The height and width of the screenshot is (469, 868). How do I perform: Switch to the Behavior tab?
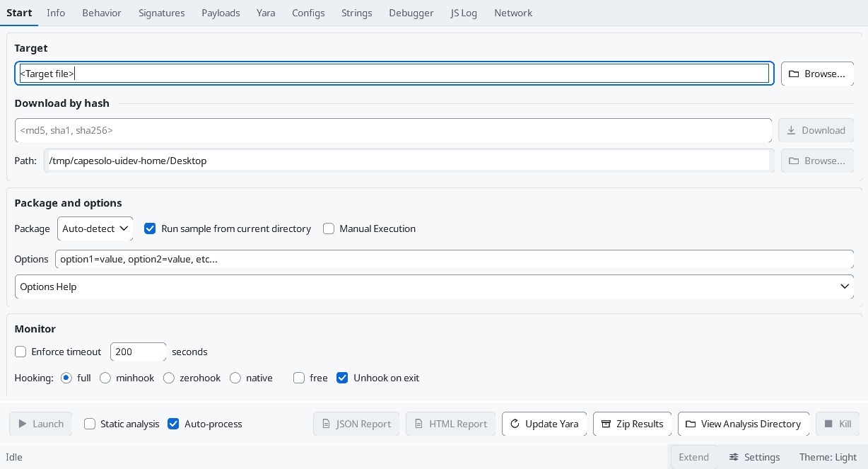tap(102, 13)
